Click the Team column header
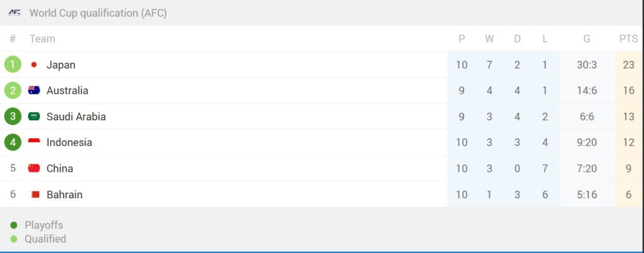 click(x=42, y=39)
